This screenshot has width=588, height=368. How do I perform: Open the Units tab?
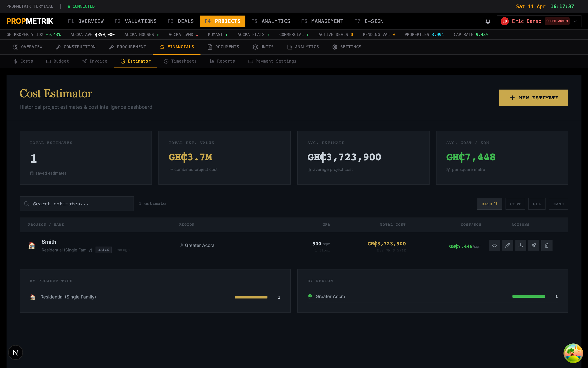[x=263, y=47]
